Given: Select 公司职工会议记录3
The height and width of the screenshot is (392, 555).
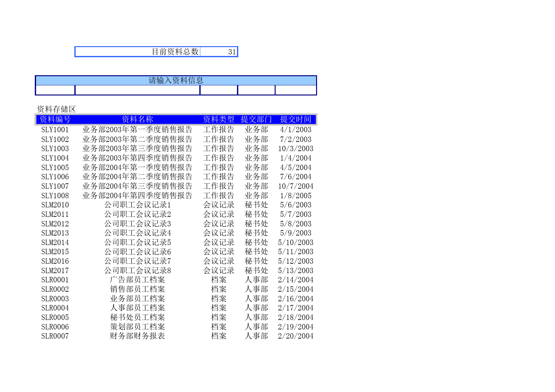Looking at the screenshot, I should pyautogui.click(x=138, y=224).
